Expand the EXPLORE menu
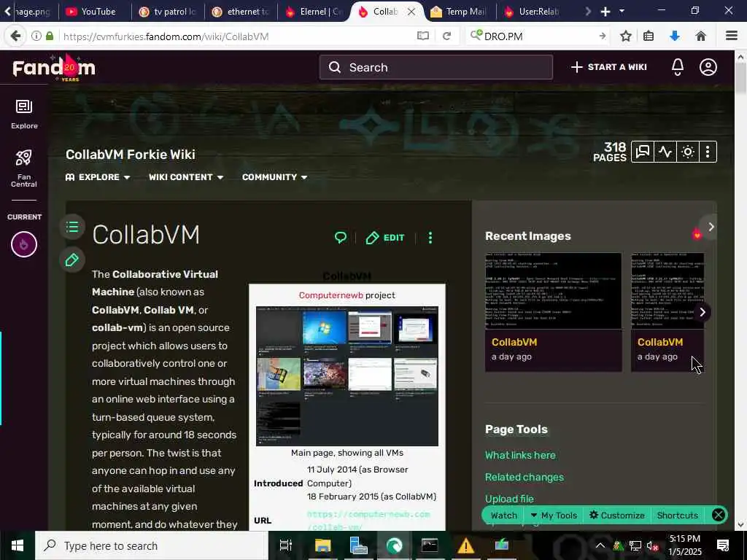 point(98,177)
